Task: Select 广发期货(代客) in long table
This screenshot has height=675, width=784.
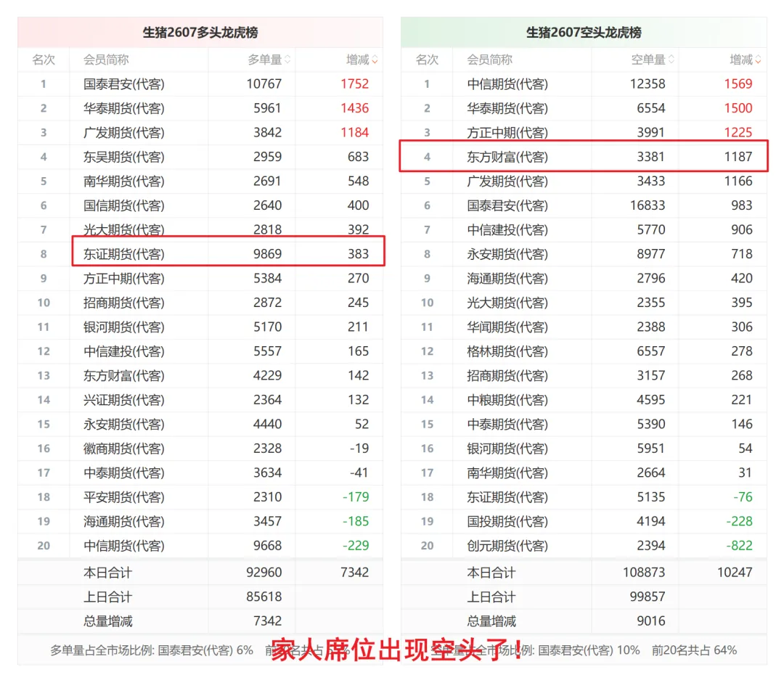Action: (124, 133)
